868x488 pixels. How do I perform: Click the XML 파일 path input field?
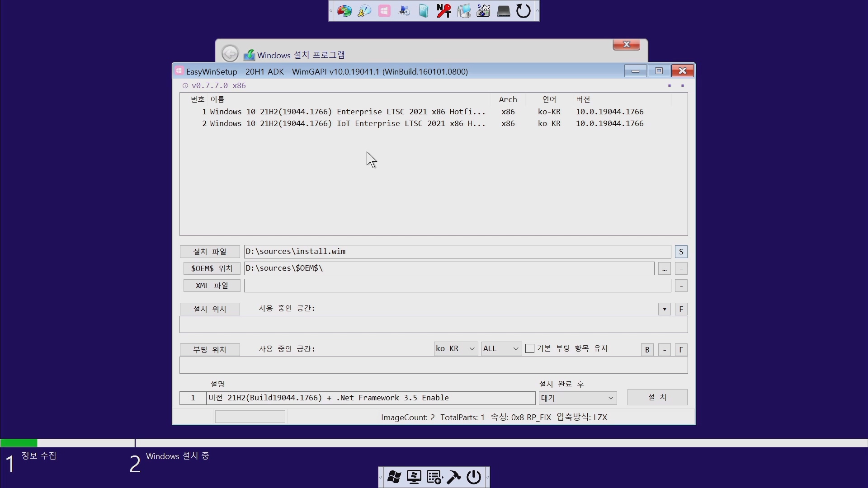pos(457,286)
